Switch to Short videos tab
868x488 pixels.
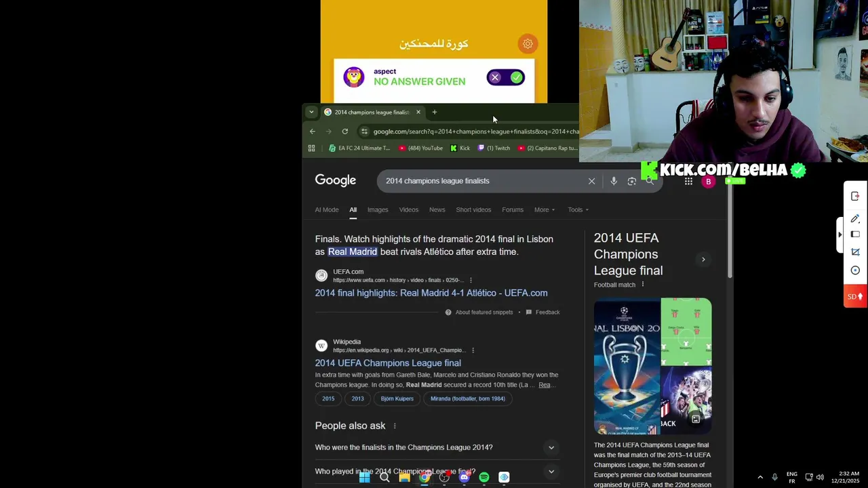coord(473,209)
